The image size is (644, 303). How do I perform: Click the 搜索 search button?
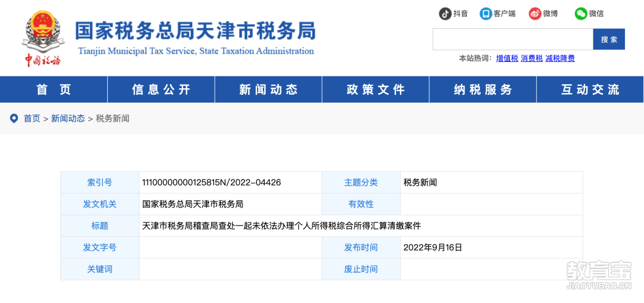[x=609, y=39]
